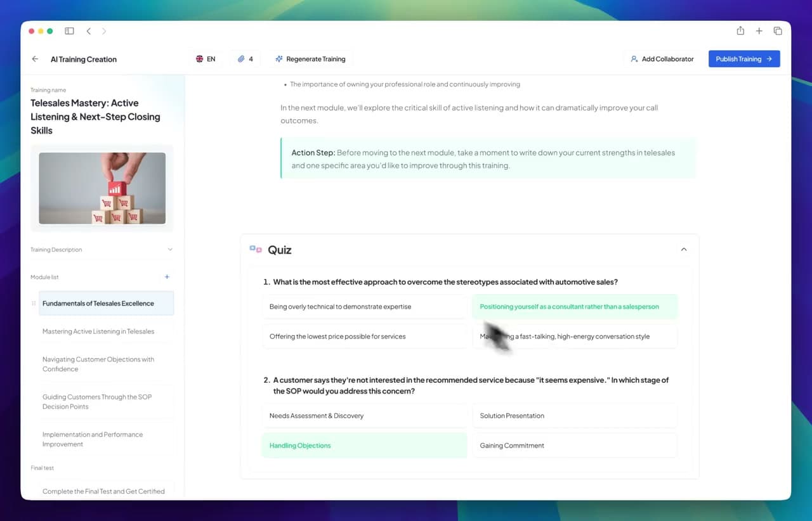Click the Module list label
The width and height of the screenshot is (812, 521).
tap(44, 277)
